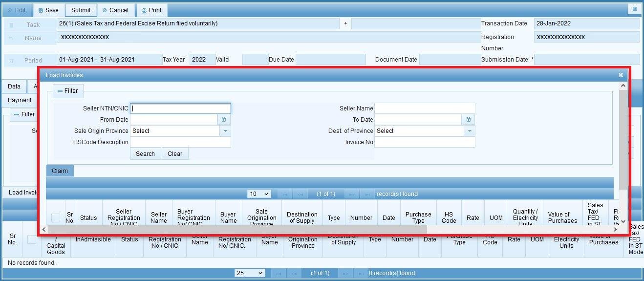Open the From Date calendar picker
Viewport: 644px width, 281px height.
(x=224, y=120)
